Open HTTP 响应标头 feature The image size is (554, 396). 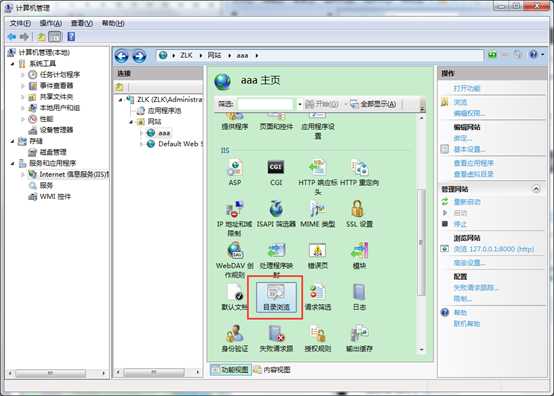pos(318,177)
